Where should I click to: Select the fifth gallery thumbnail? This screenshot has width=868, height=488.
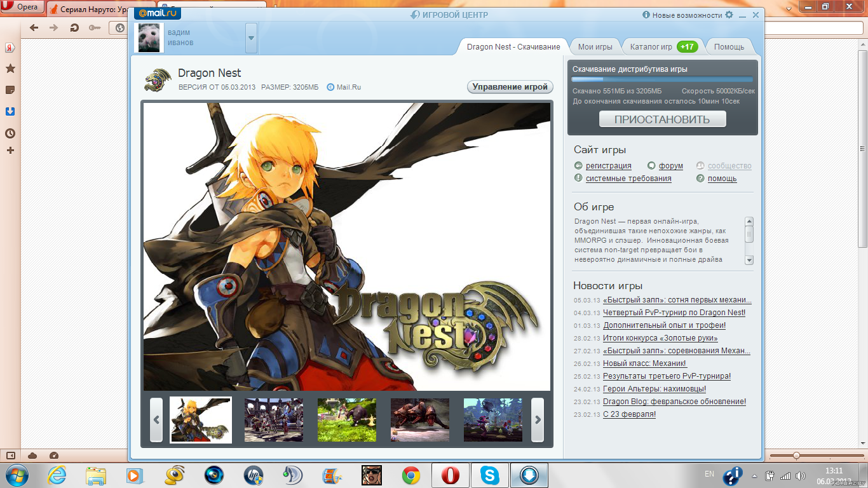[x=493, y=420]
